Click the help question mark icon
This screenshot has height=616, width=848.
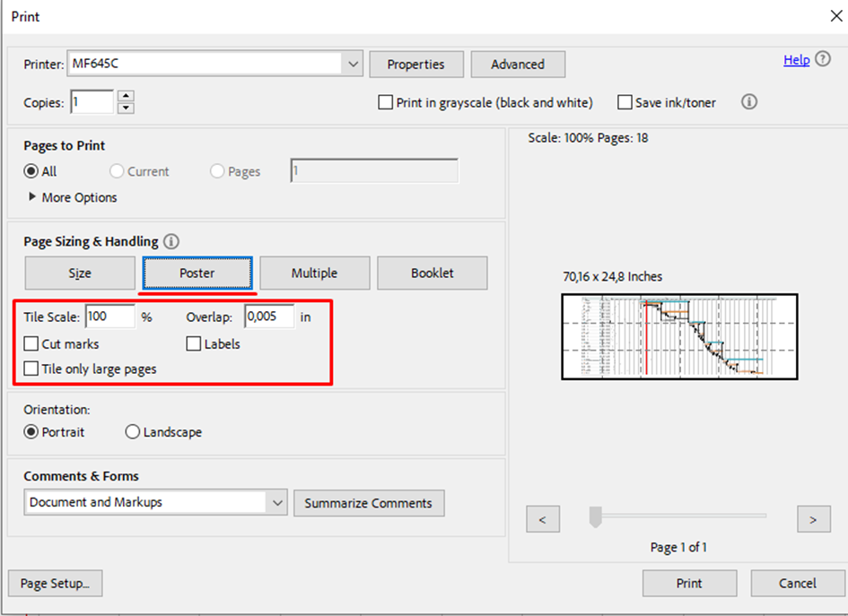pyautogui.click(x=823, y=60)
